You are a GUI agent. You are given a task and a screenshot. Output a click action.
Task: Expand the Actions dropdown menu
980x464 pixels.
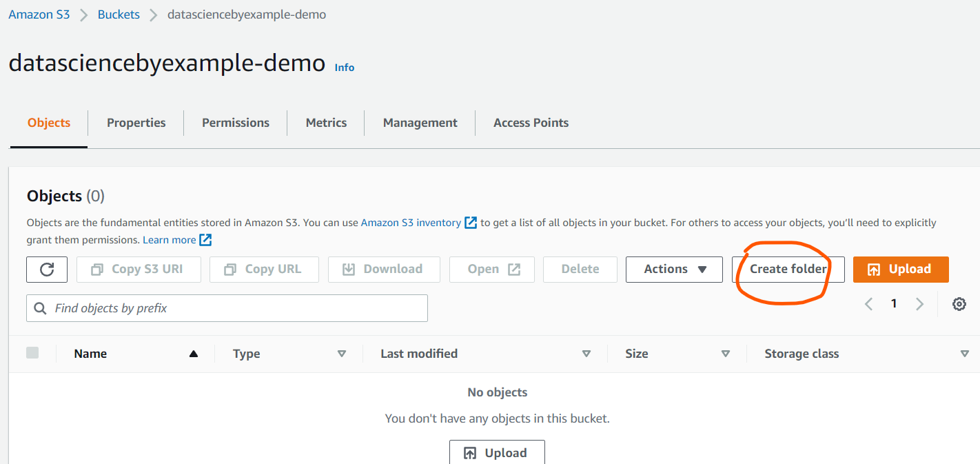pyautogui.click(x=674, y=270)
